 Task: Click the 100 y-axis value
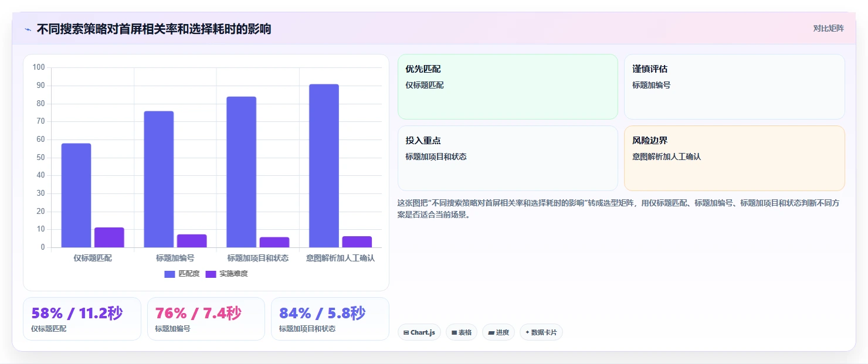coord(39,67)
